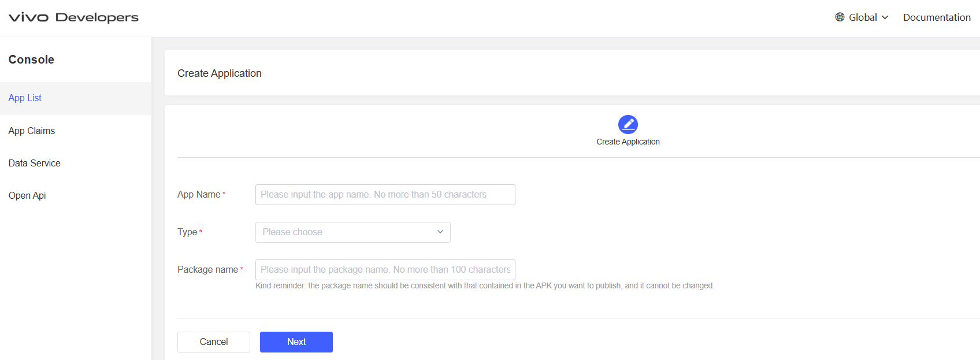Open the Documentation link
The height and width of the screenshot is (360, 980).
(x=936, y=17)
